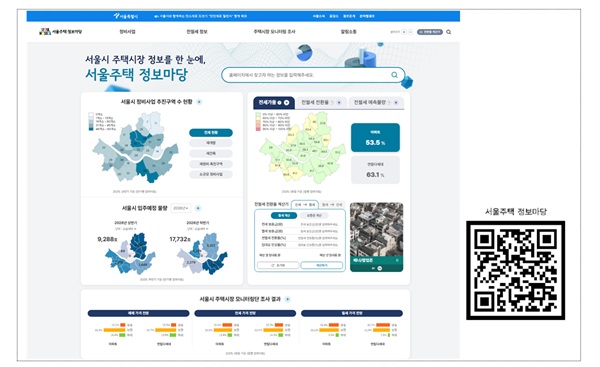This screenshot has width=600, height=367.
Task: Select the 월세 → 전세 calculator tab
Action: 332,205
